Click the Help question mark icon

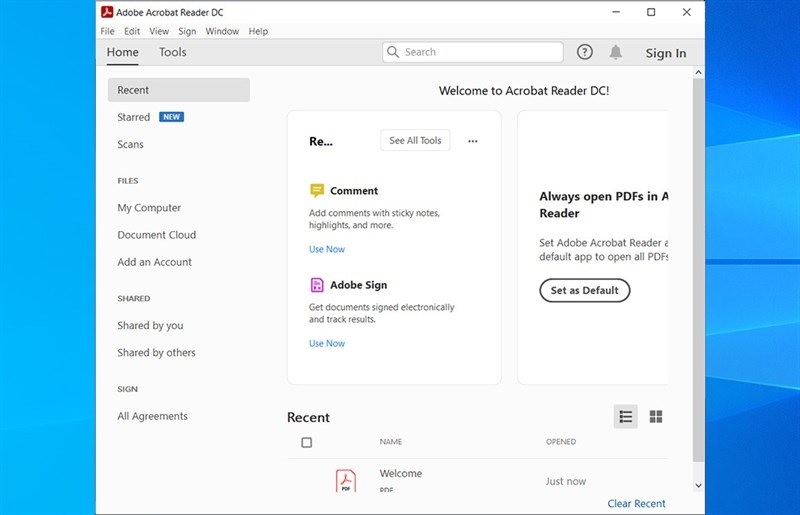coord(585,52)
